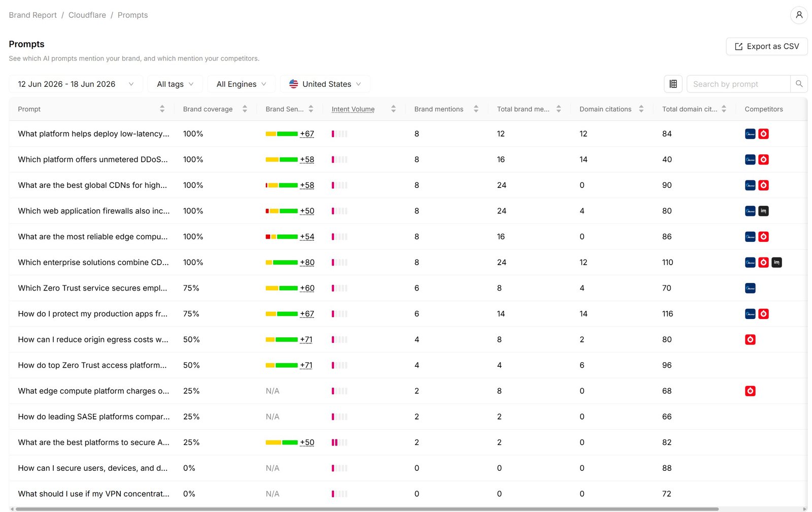Click Export as CSV share icon
Viewport: 812px width, 512px height.
tap(738, 47)
